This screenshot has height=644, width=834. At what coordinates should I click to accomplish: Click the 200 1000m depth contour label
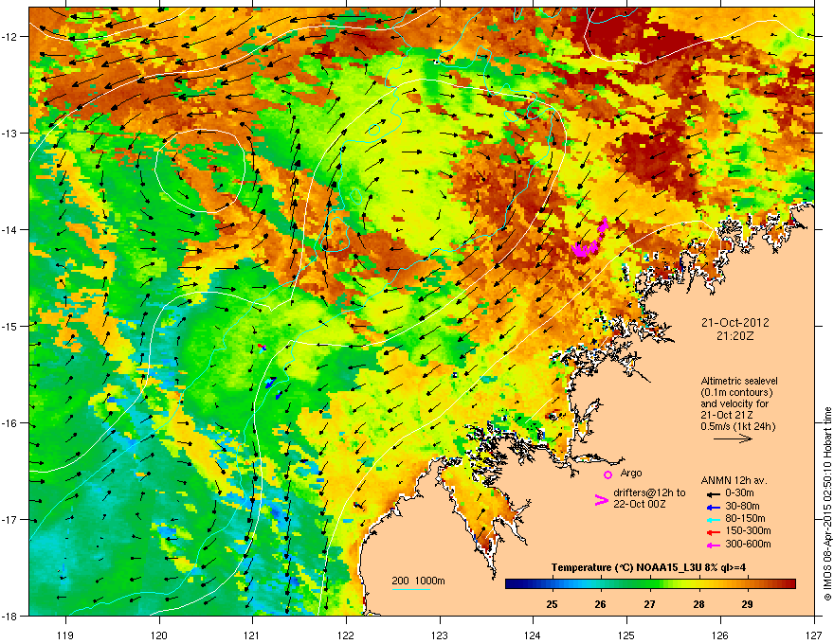point(418,581)
